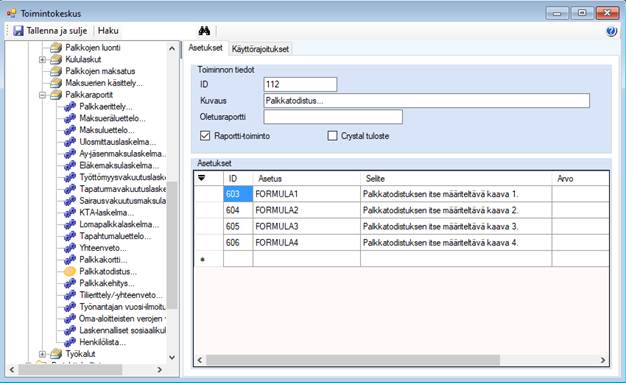
Task: Click the Ulosmittauslaskelma report icon
Action: (x=70, y=142)
